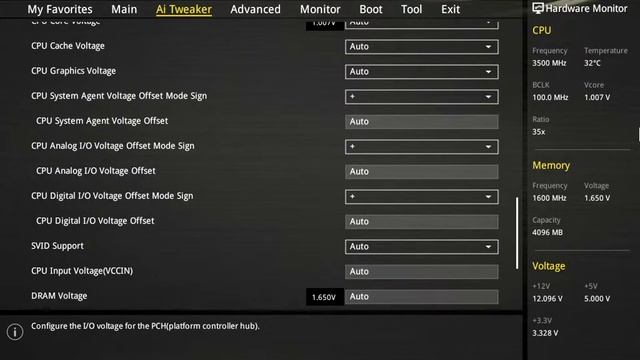The height and width of the screenshot is (360, 640).
Task: Click the 1.650V DRAM voltage reading box
Action: pos(324,297)
